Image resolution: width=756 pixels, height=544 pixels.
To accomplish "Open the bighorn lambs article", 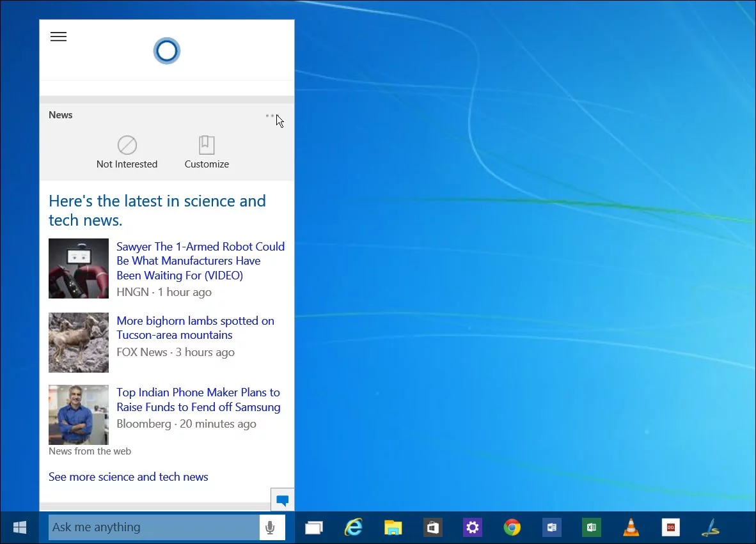I will (195, 328).
